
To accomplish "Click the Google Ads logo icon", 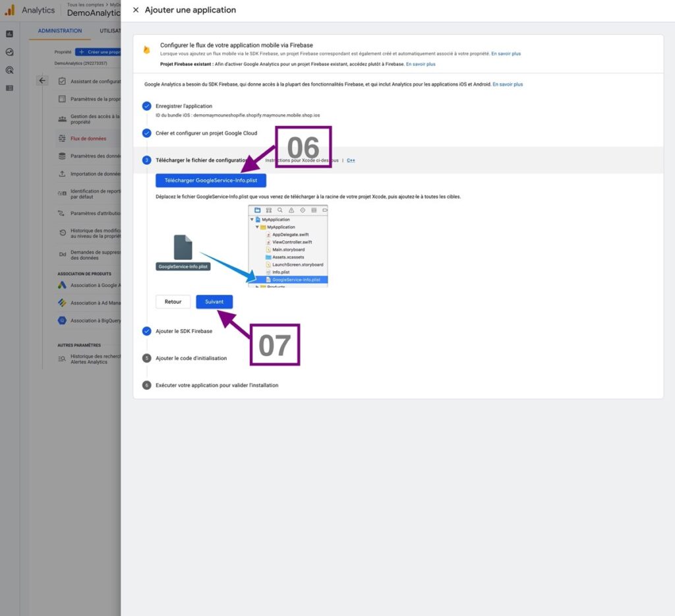I will click(62, 285).
